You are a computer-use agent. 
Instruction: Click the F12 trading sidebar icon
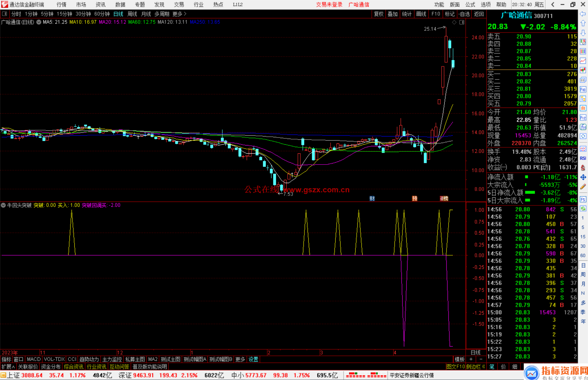tap(583, 118)
